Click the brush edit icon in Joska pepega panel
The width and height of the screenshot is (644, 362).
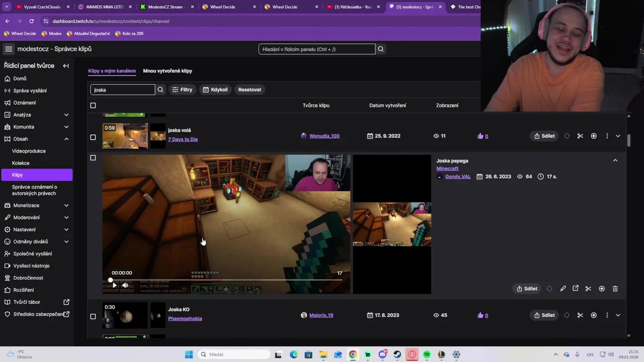pos(562,289)
